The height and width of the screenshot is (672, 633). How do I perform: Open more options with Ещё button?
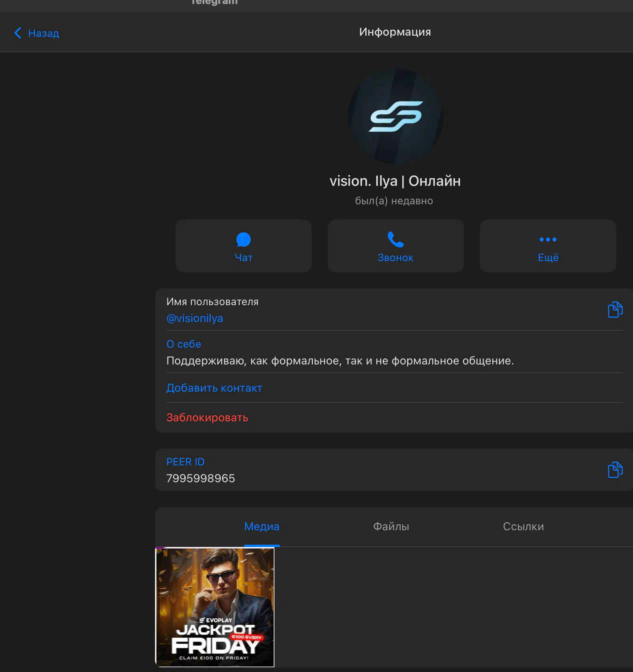548,246
